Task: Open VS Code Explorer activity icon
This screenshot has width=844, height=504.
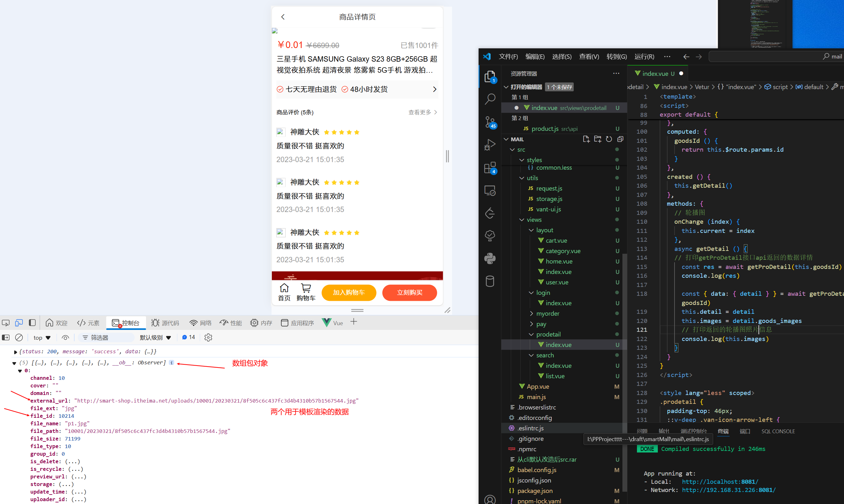Action: pyautogui.click(x=490, y=76)
